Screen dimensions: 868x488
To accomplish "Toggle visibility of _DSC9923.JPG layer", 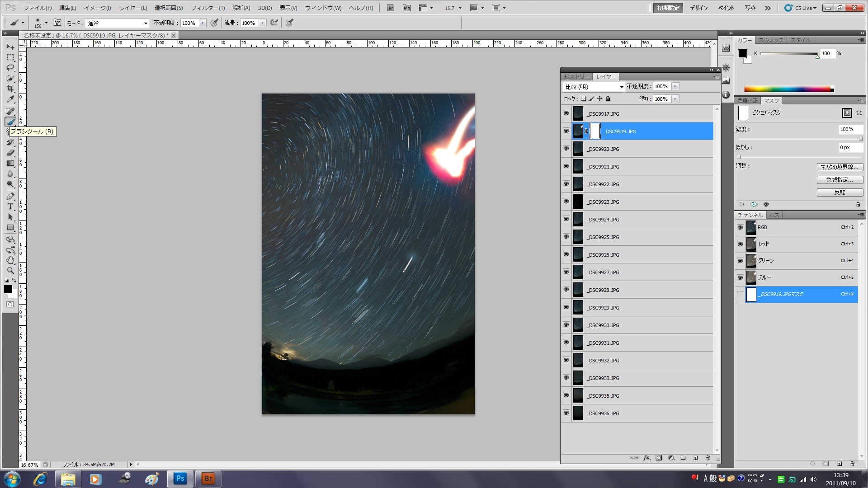I will (x=566, y=202).
